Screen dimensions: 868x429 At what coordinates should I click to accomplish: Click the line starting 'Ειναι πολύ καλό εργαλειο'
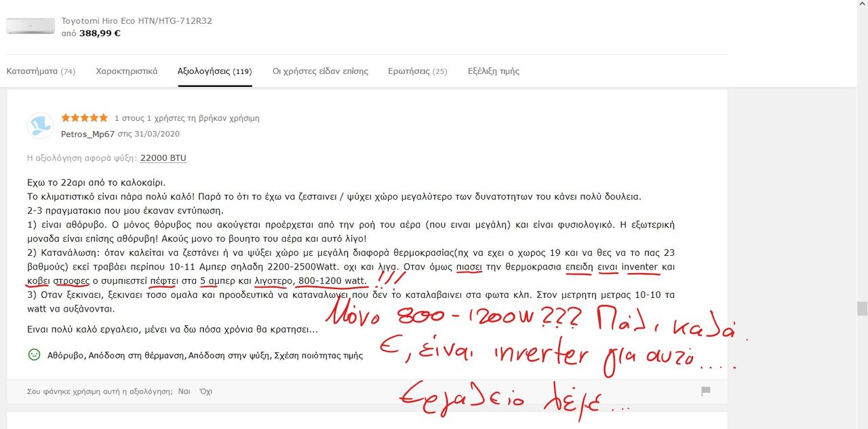(x=172, y=330)
